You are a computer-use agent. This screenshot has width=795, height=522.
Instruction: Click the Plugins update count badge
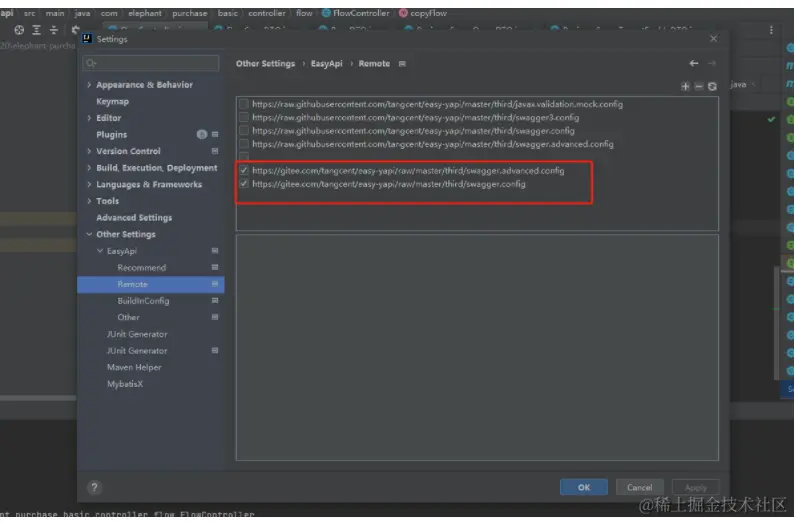pyautogui.click(x=202, y=134)
